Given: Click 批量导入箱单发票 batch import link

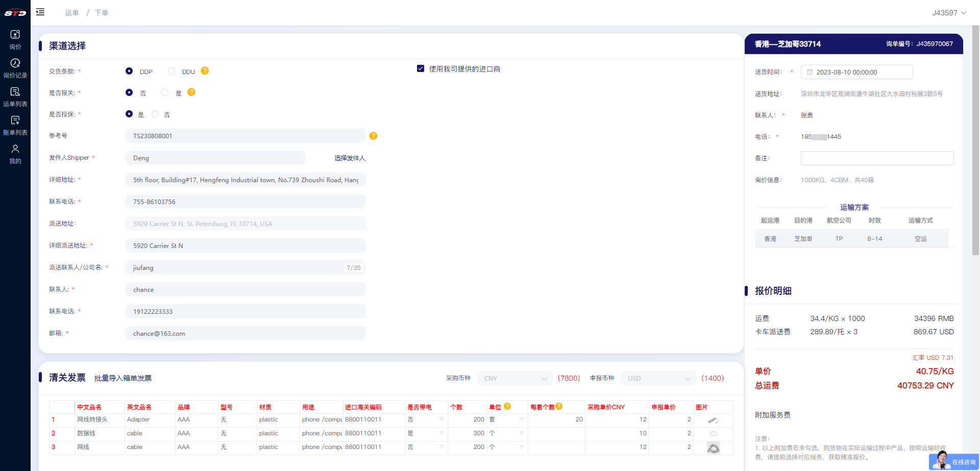Looking at the screenshot, I should (123, 378).
